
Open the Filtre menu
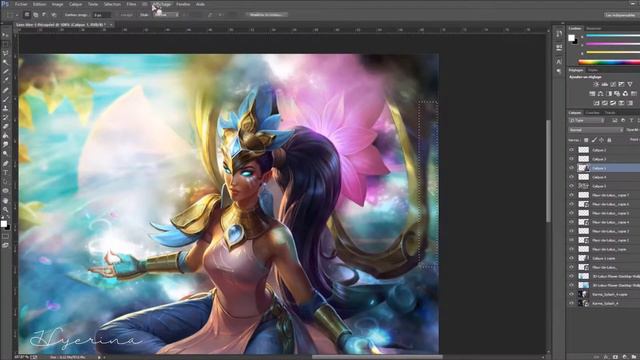(x=131, y=4)
